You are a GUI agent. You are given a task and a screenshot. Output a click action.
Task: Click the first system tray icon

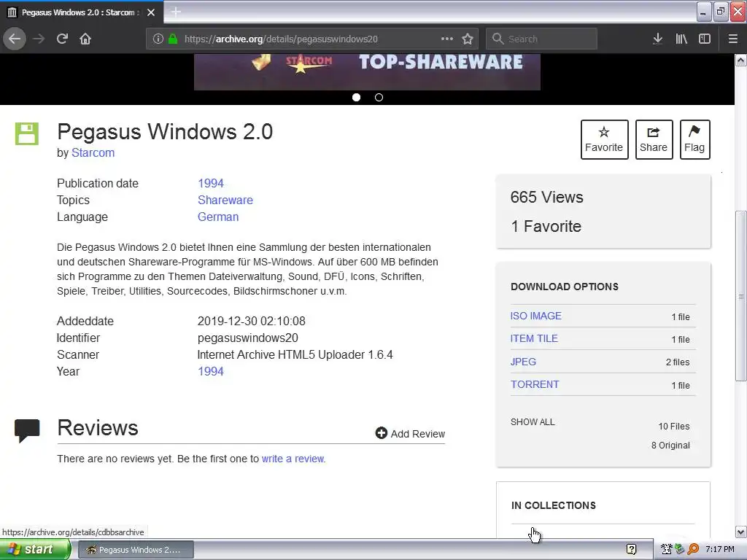667,549
